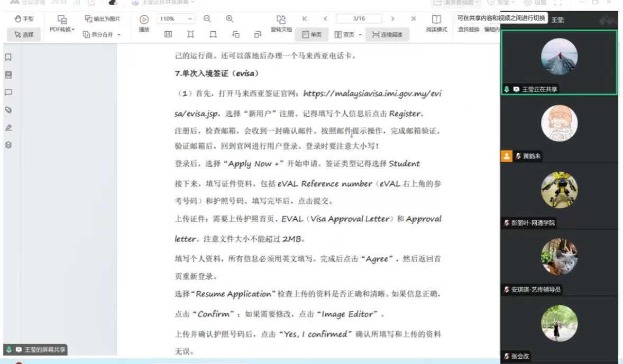Expand the 拆分合并 dropdown menu
Screen dimensions: 623x364
point(103,35)
